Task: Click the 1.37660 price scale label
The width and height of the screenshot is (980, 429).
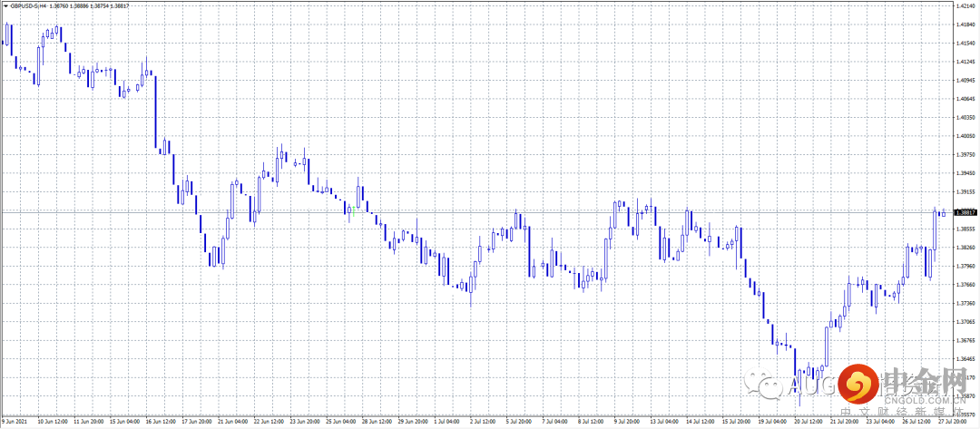Action: pos(965,285)
